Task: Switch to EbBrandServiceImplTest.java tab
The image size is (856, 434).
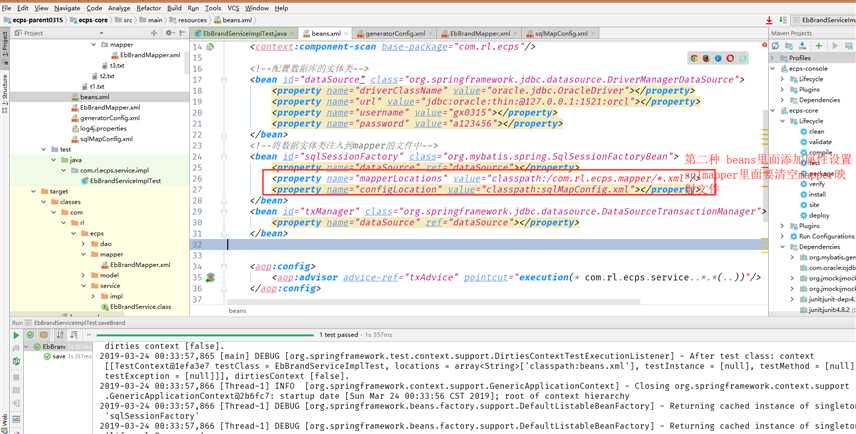Action: pyautogui.click(x=244, y=33)
